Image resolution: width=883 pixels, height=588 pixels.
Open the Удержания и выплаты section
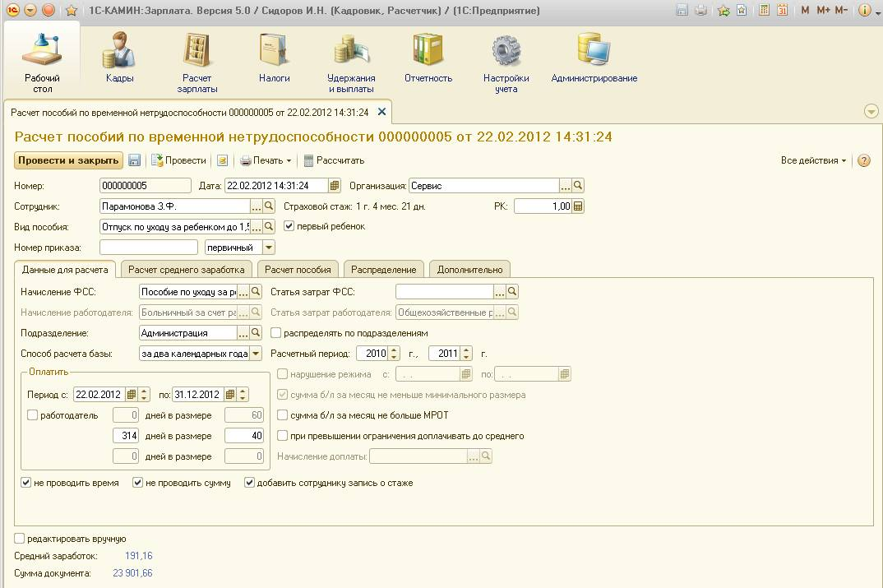pos(351,63)
